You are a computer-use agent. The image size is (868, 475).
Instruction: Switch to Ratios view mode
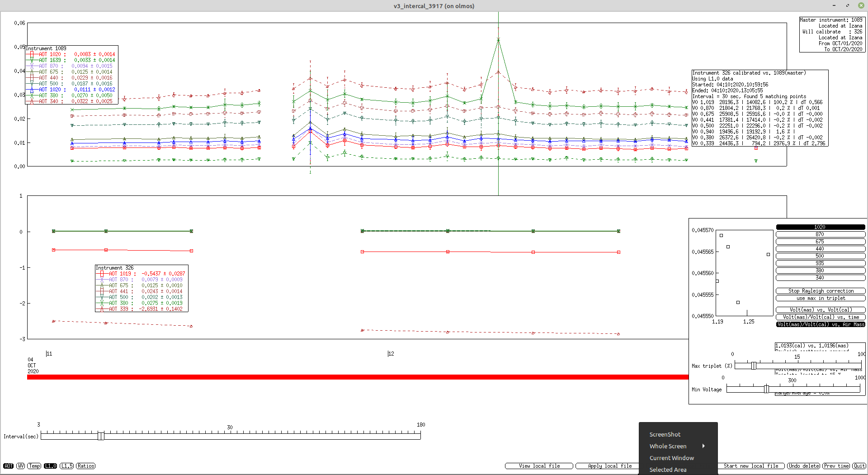pos(86,466)
